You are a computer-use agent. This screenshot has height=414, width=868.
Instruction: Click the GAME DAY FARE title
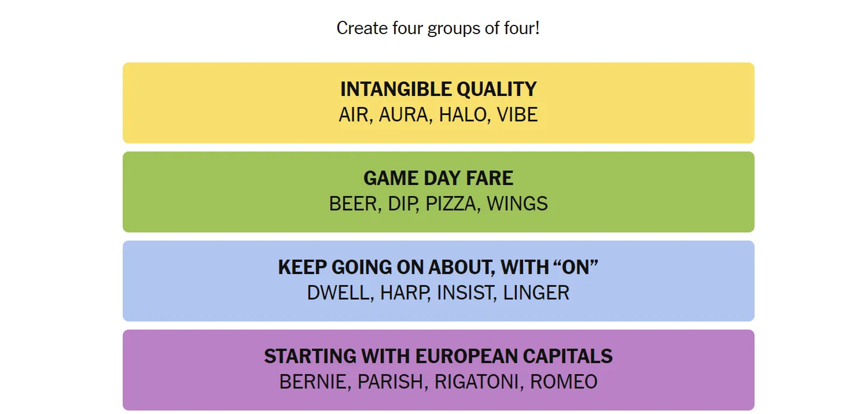coord(438,178)
